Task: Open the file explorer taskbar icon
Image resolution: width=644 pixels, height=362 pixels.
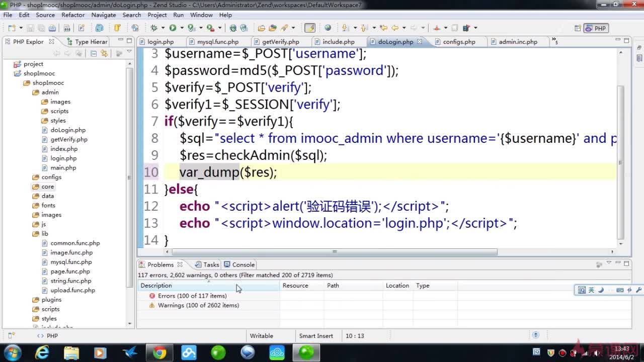Action: (71, 353)
